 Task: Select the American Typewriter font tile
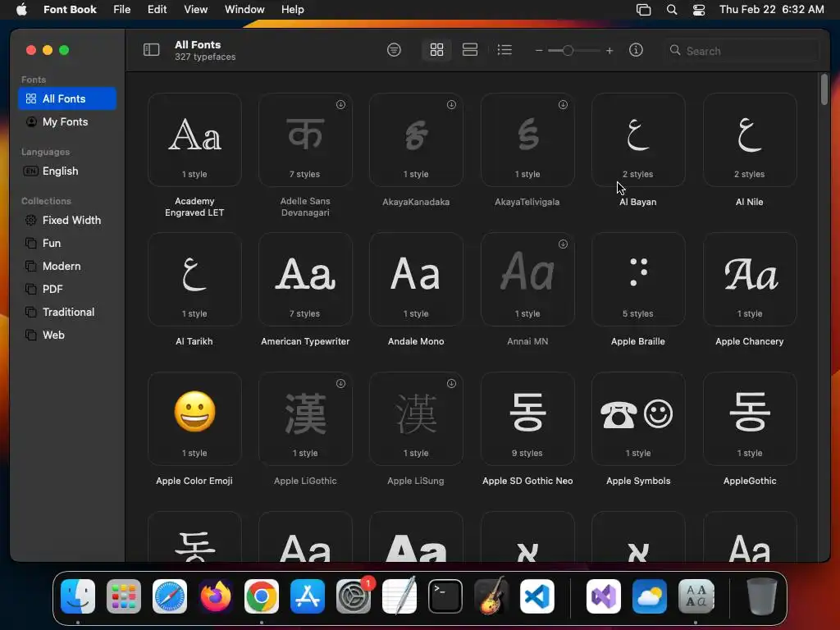tap(305, 279)
